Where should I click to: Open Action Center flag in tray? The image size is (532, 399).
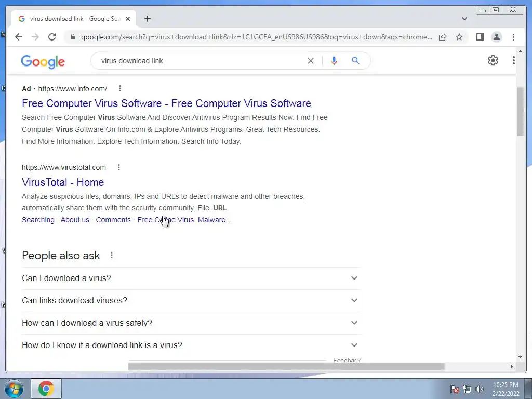click(x=455, y=389)
